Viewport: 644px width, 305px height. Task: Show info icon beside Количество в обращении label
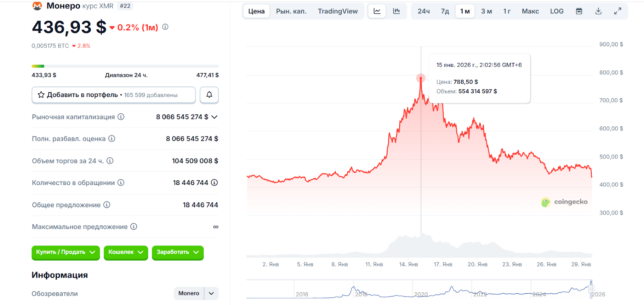click(x=121, y=183)
